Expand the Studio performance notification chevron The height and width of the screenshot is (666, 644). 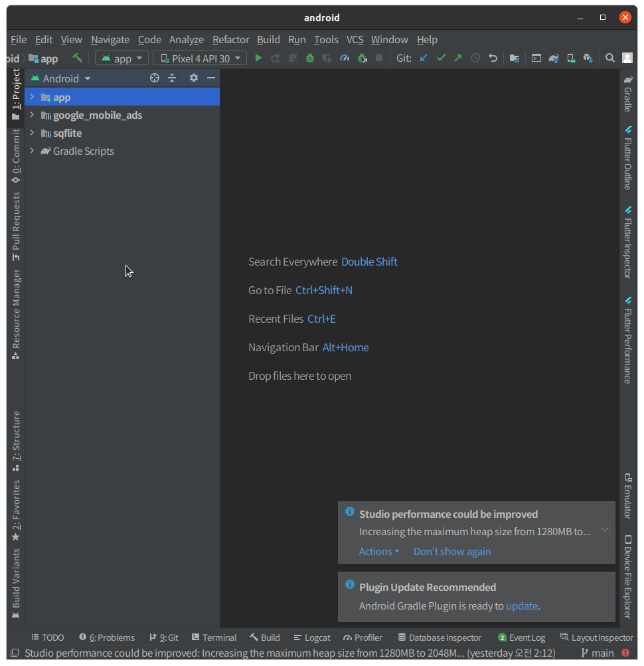pos(604,530)
